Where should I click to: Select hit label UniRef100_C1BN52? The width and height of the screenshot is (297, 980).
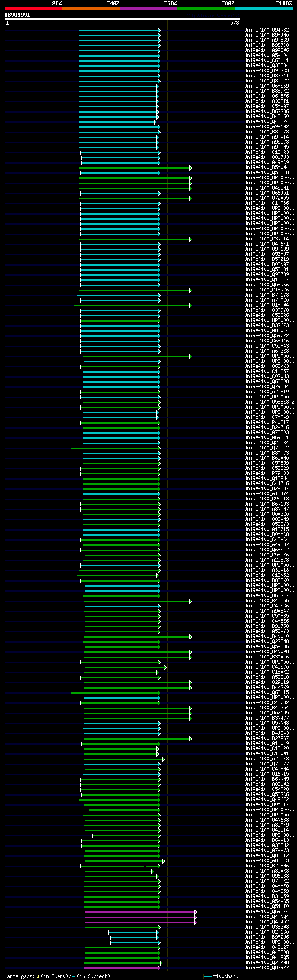[266, 575]
